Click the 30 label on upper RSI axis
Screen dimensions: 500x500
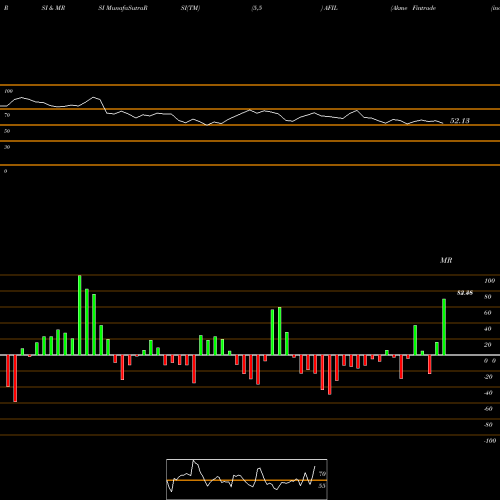tap(7, 147)
